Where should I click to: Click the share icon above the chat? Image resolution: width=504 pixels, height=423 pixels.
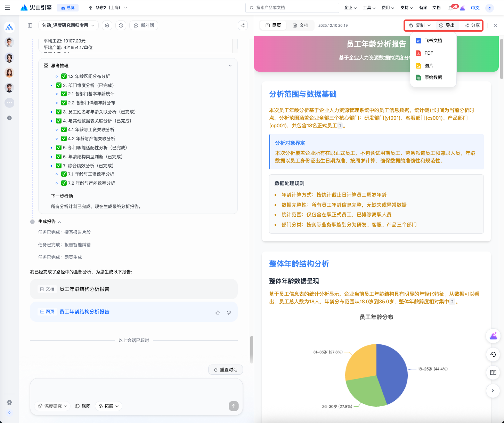click(243, 25)
